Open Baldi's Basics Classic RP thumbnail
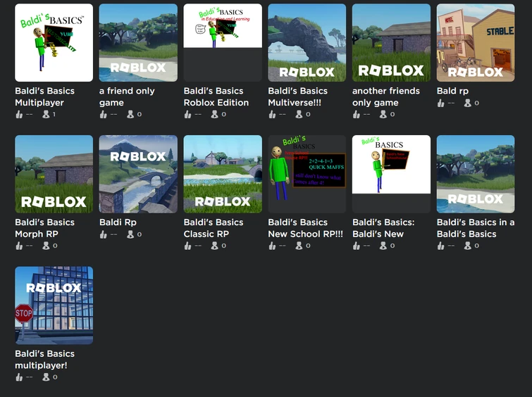532x397 pixels. tap(223, 175)
